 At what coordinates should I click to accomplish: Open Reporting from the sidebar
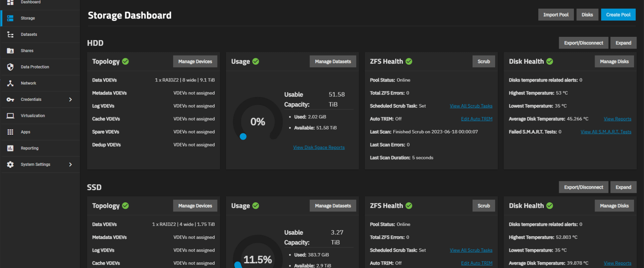[40, 148]
